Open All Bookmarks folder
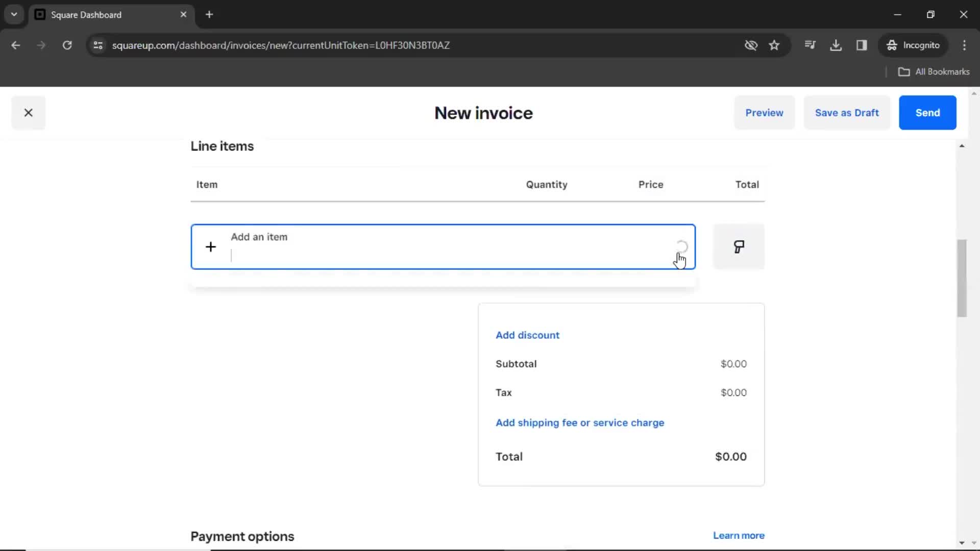 pos(934,72)
